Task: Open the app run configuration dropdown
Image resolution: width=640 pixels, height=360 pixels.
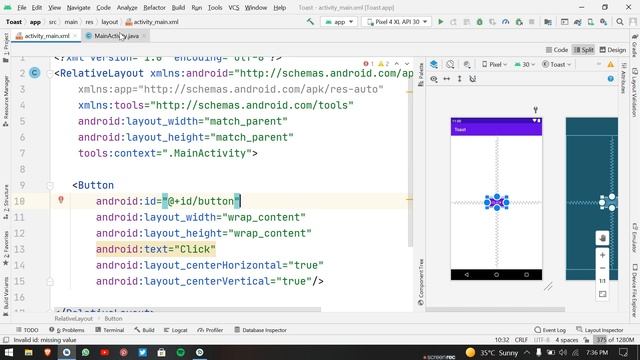Action: [x=340, y=22]
